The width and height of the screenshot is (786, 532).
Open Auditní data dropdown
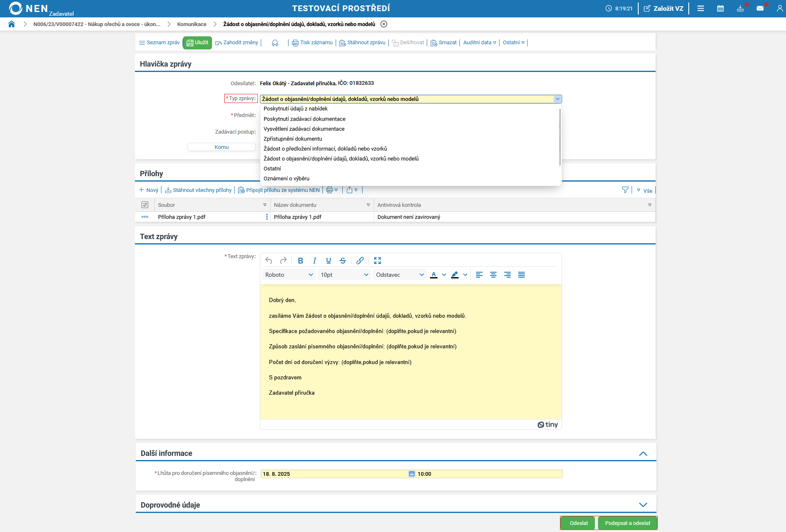[x=480, y=43]
